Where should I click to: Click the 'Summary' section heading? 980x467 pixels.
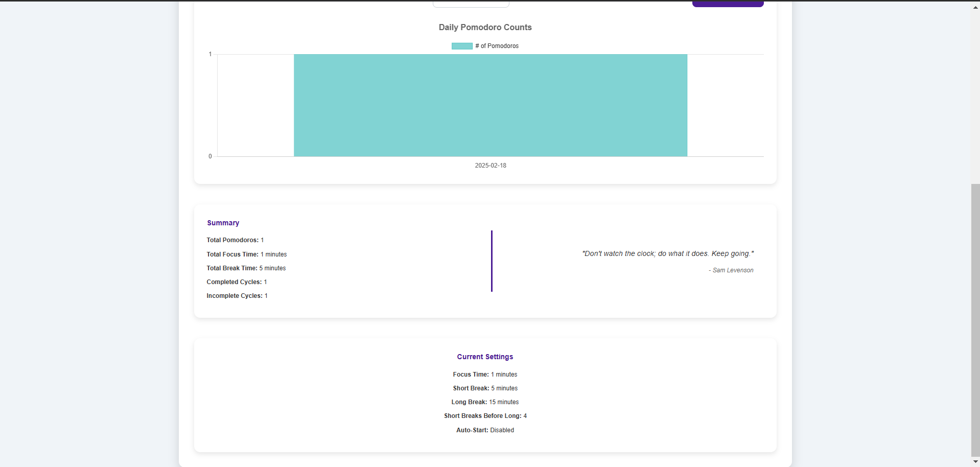pyautogui.click(x=223, y=223)
